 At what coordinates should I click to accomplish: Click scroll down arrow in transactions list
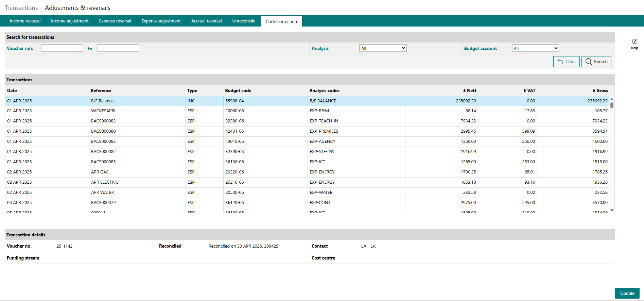[x=612, y=211]
